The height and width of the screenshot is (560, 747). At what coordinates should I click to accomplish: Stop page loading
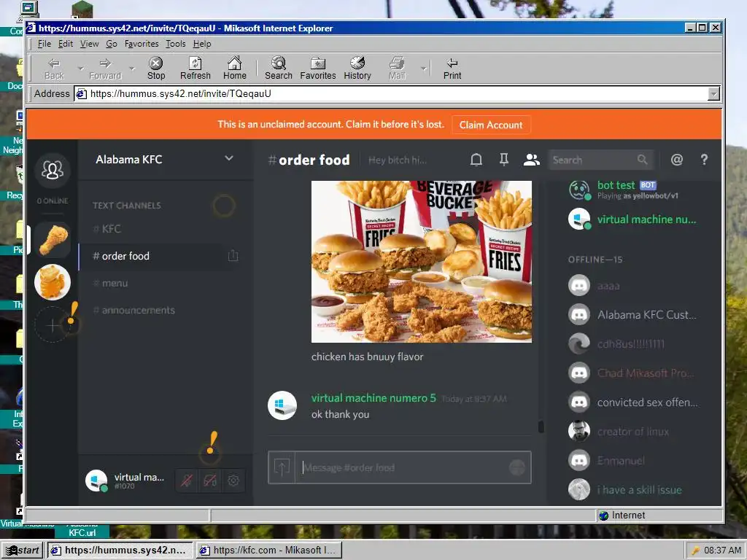click(156, 69)
